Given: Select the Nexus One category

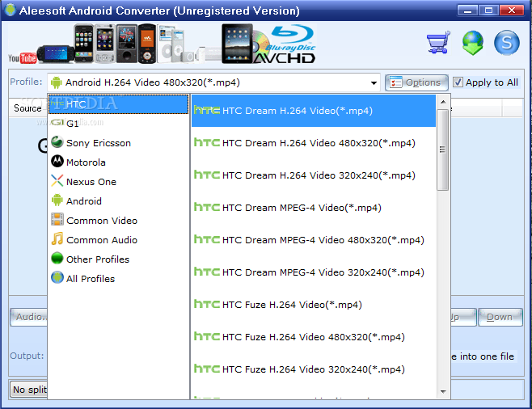Looking at the screenshot, I should (x=118, y=181).
